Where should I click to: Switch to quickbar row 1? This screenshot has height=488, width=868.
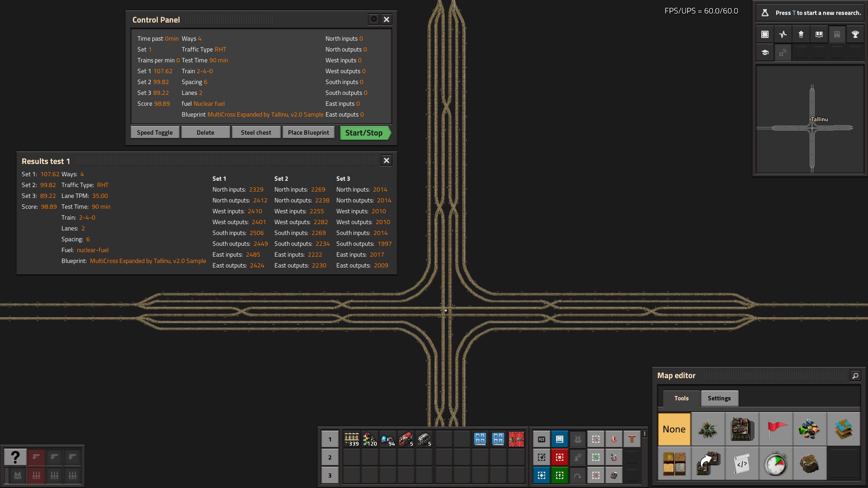click(x=330, y=439)
